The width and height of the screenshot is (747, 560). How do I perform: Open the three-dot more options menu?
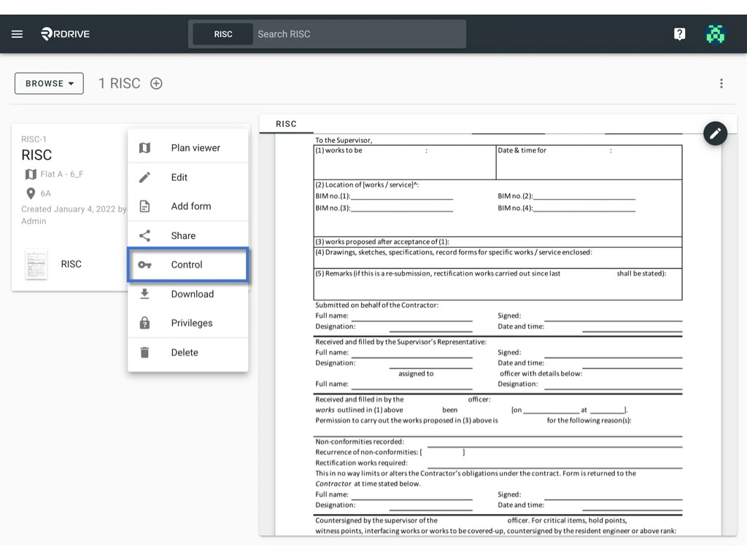click(x=721, y=83)
